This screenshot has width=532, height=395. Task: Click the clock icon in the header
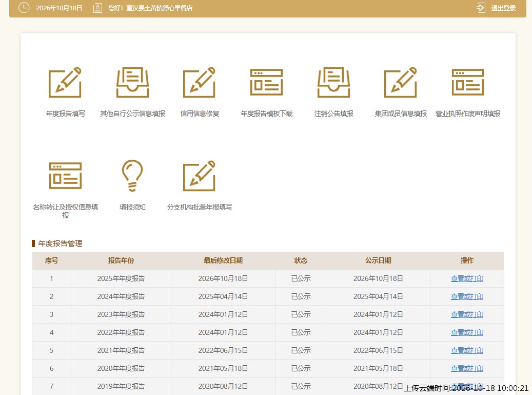point(24,8)
